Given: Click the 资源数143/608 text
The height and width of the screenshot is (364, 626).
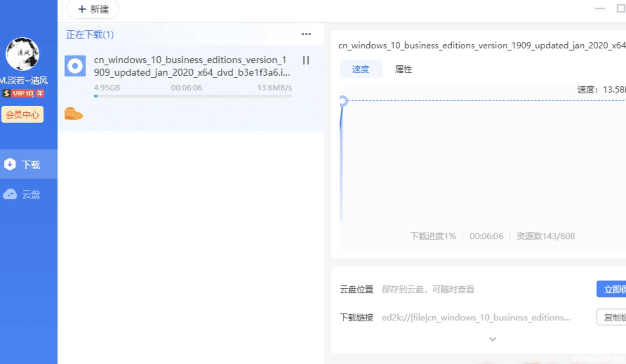Looking at the screenshot, I should [x=546, y=236].
